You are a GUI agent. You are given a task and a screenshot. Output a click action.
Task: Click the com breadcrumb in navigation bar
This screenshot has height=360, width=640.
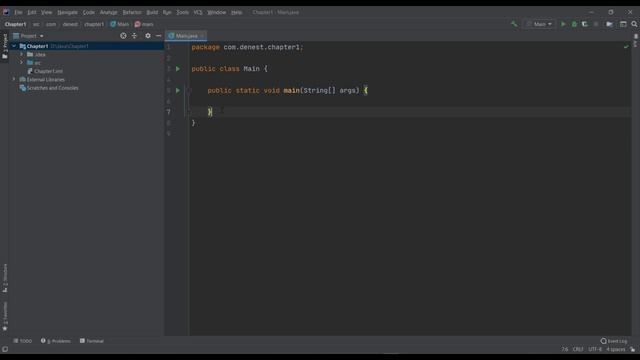(x=51, y=24)
